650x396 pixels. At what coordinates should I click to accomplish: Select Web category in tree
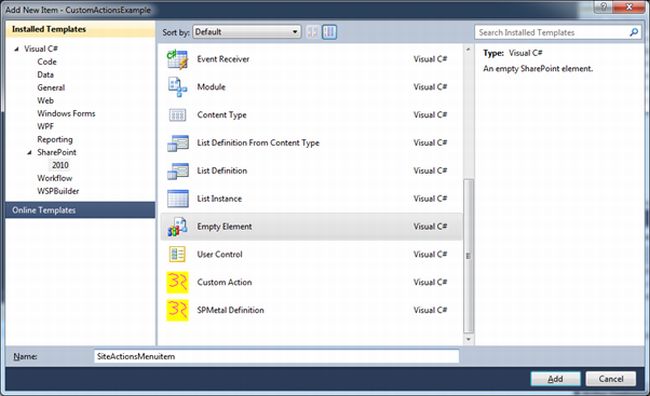pos(46,100)
